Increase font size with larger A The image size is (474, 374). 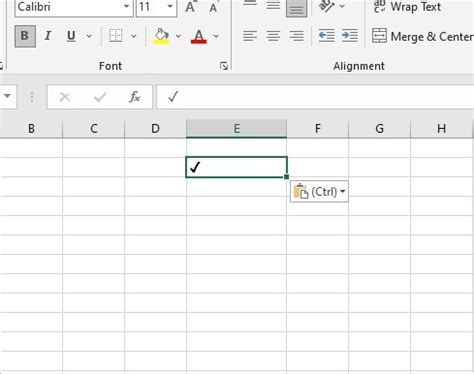[190, 7]
